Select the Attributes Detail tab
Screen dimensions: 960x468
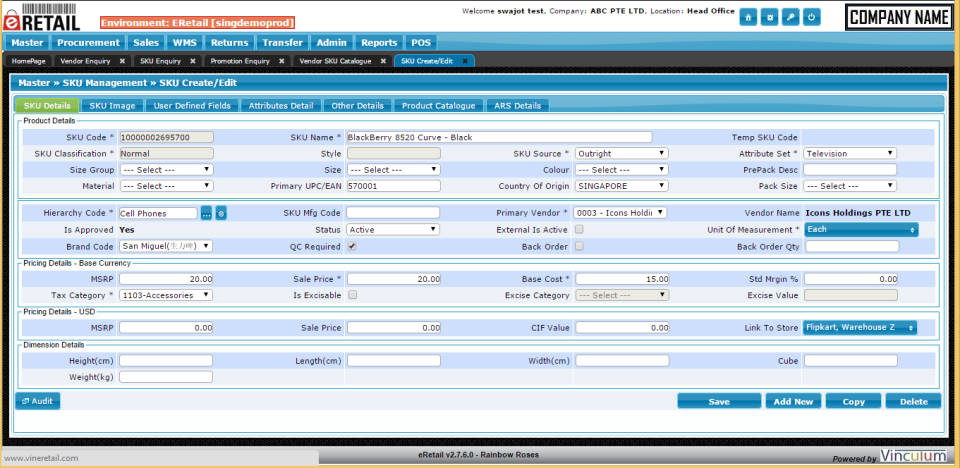[281, 105]
